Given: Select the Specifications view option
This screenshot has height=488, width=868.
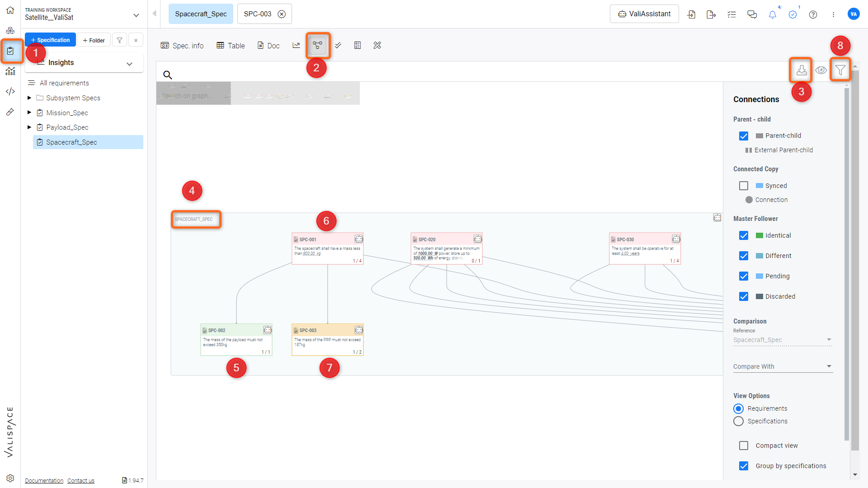Looking at the screenshot, I should point(738,421).
